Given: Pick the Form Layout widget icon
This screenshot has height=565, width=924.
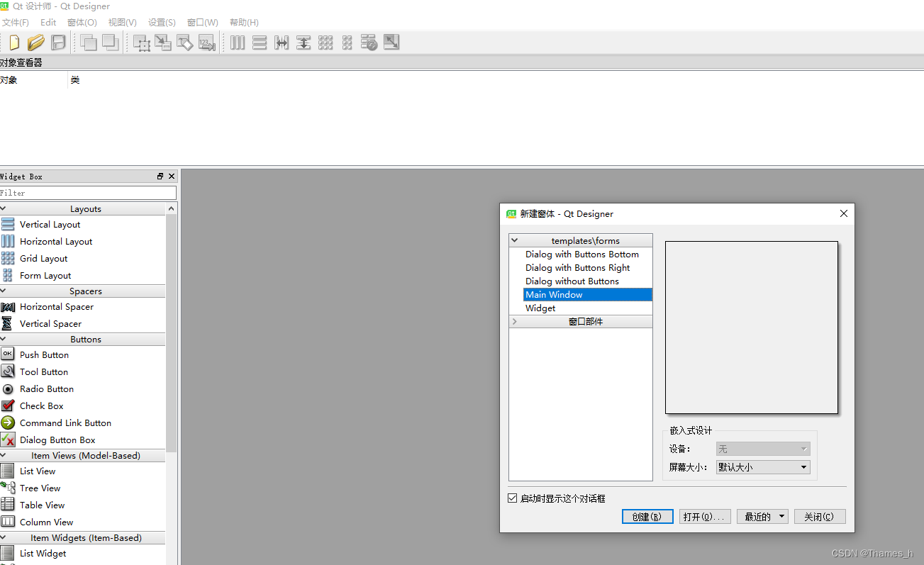Looking at the screenshot, I should click(8, 275).
